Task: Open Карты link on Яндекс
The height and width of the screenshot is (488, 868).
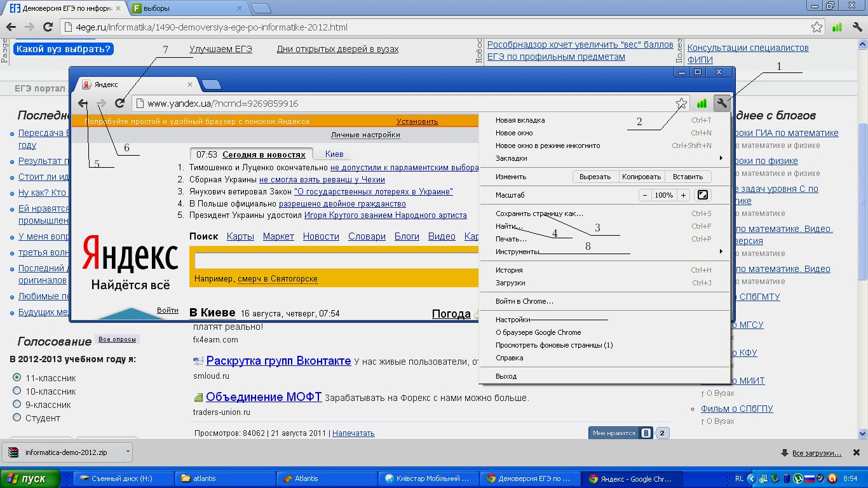Action: click(x=240, y=236)
